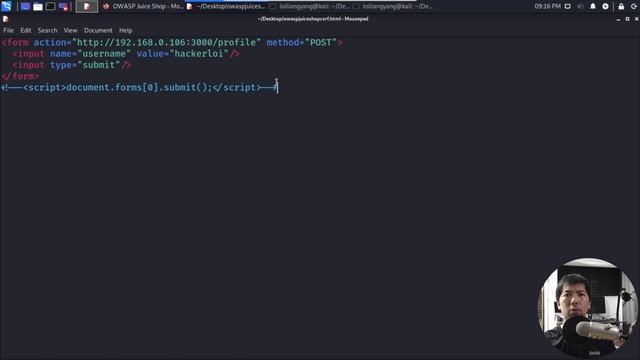Click the name="username" attribute text
Screen dimensions: 640x360
coord(90,54)
